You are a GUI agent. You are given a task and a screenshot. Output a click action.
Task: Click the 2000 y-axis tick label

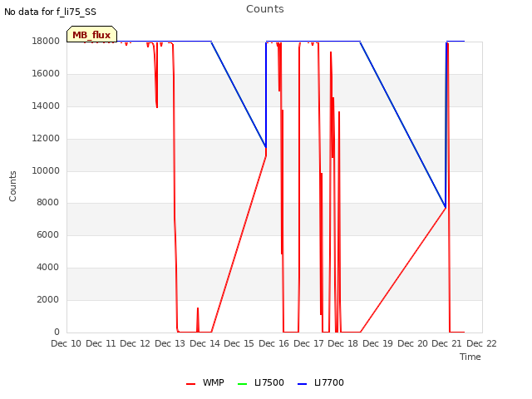[48, 299]
